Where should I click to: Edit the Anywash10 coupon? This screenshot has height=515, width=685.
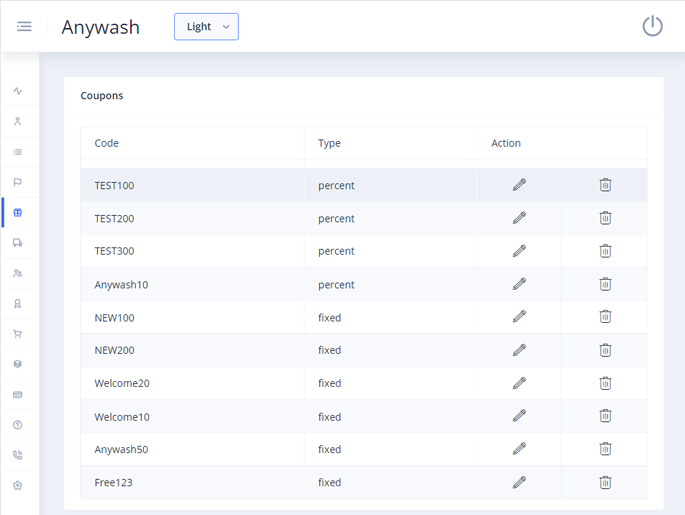pos(519,284)
